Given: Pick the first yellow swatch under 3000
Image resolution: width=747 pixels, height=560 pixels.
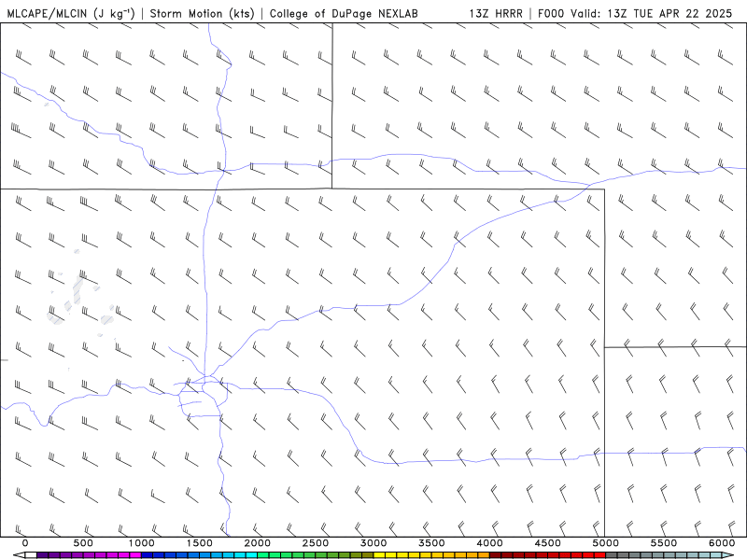Looking at the screenshot, I should click(x=380, y=555).
